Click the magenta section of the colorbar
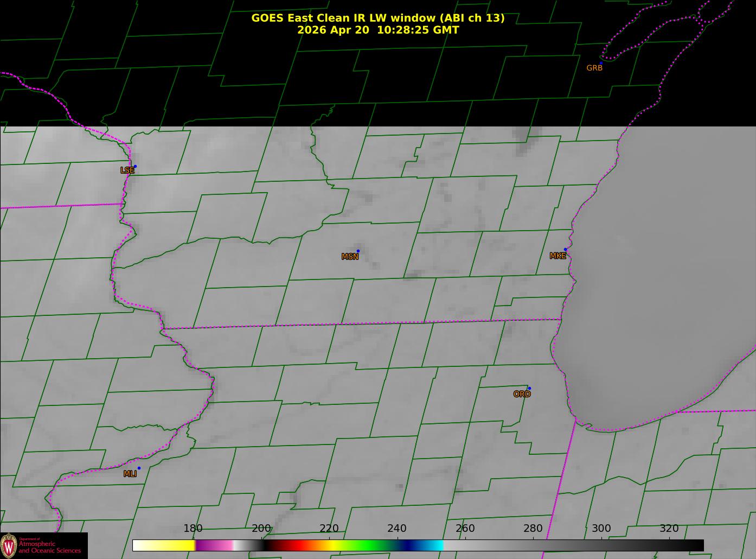Viewport: 756px width, 559px height. pos(214,545)
